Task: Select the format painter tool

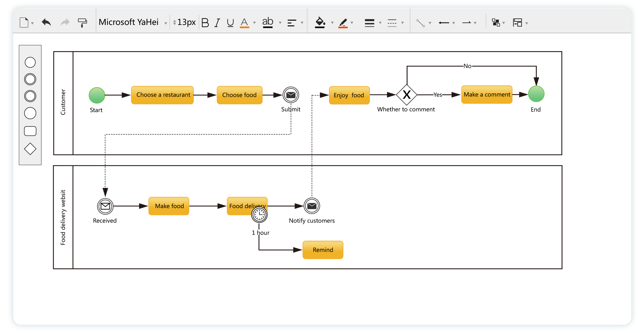Action: [82, 23]
